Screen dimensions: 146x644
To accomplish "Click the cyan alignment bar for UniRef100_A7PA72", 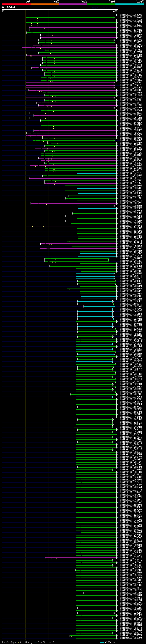I will [97, 173].
